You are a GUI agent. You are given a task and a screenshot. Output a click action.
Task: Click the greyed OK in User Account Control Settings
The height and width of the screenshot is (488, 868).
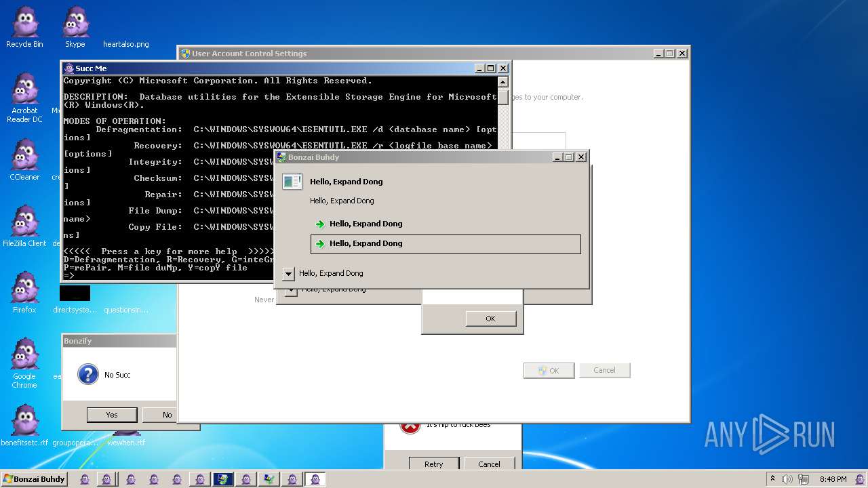[x=549, y=371]
